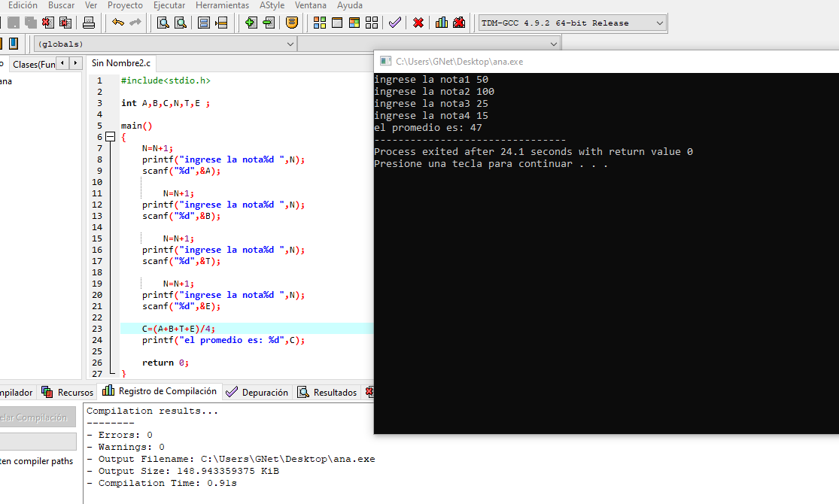The image size is (839, 504).
Task: Click the Goto Function toolbar icon
Action: click(x=204, y=23)
